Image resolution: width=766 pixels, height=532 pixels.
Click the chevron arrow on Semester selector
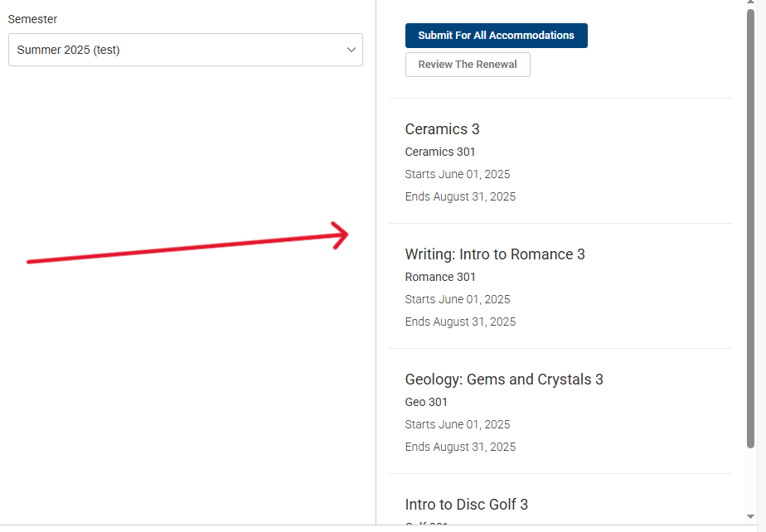click(x=351, y=50)
